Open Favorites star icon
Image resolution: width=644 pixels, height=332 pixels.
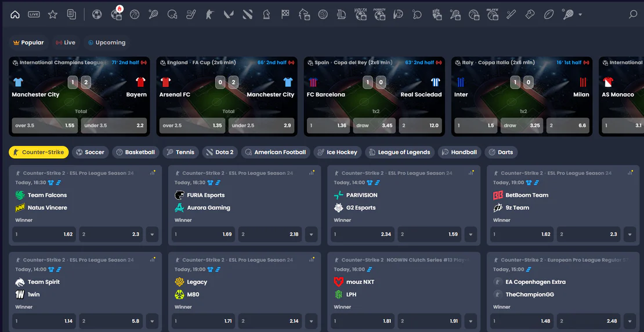point(53,14)
